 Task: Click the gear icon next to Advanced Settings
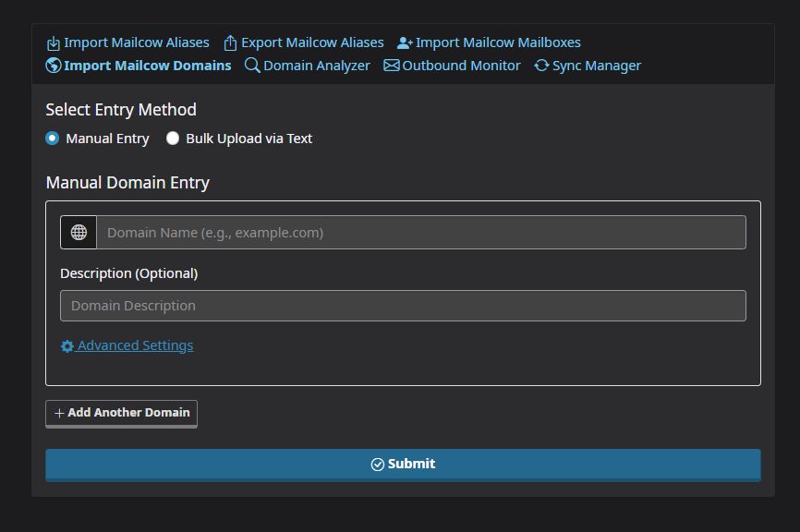click(67, 346)
